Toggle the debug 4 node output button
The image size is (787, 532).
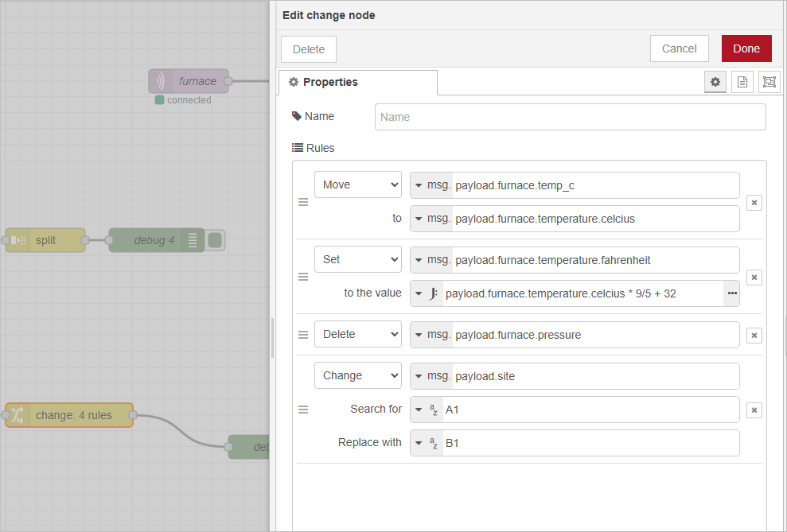tap(215, 240)
